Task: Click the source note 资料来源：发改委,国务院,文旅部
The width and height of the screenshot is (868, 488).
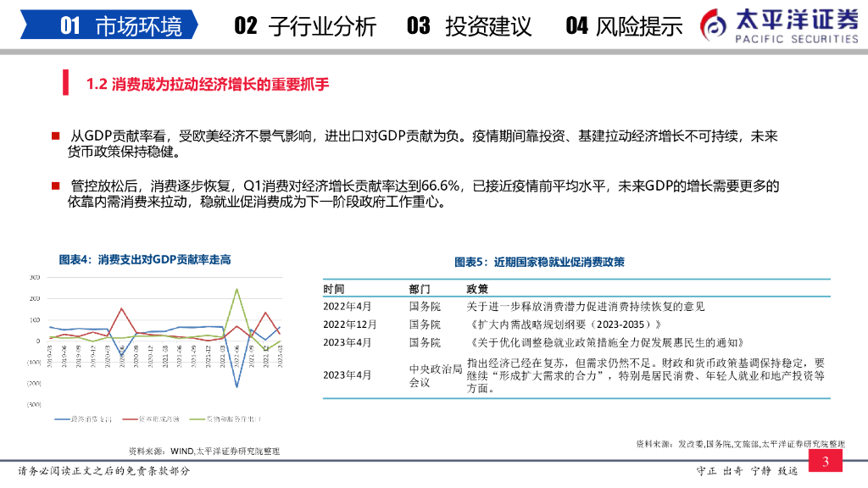Action: click(741, 444)
